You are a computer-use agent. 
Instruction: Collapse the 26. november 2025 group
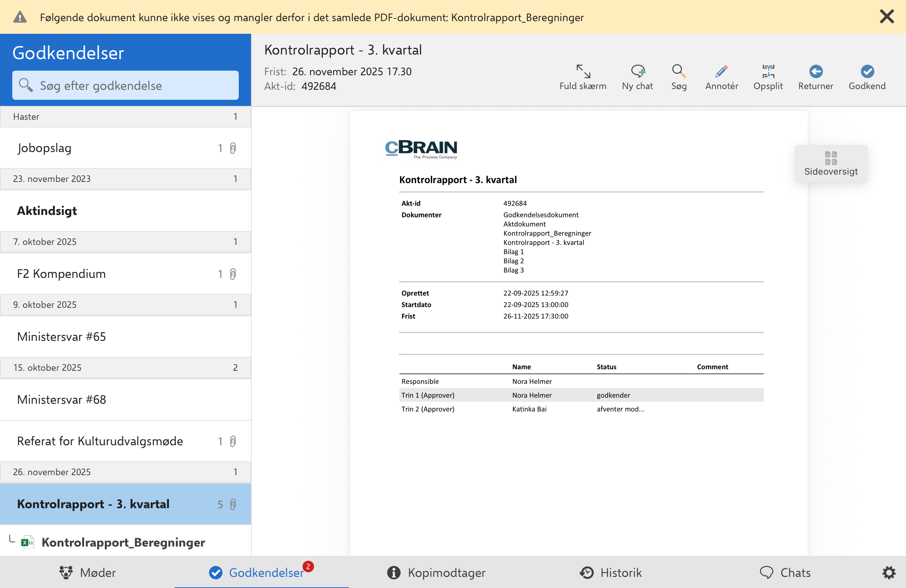125,472
